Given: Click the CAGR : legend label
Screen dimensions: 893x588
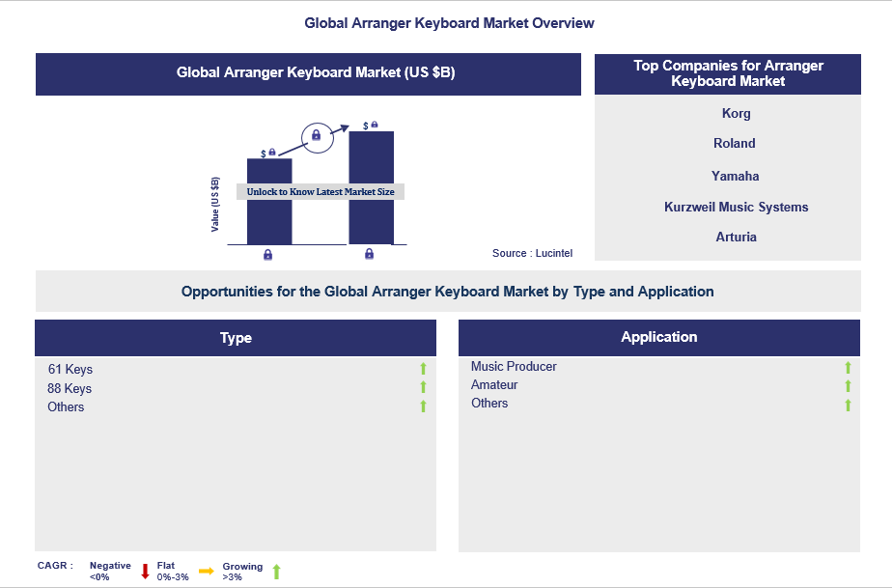Looking at the screenshot, I should click(x=55, y=565).
